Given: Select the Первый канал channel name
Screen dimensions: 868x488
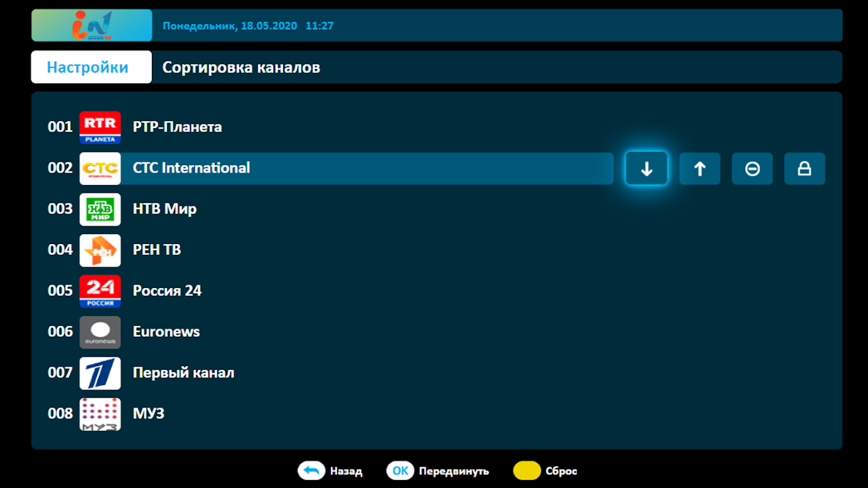Looking at the screenshot, I should (184, 373).
